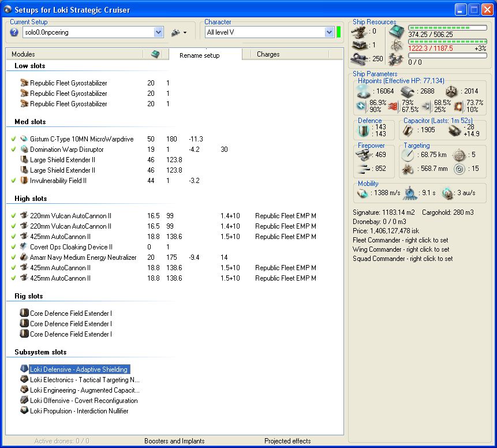
Task: Click Domination Warp Disruptor module icon
Action: (24, 149)
